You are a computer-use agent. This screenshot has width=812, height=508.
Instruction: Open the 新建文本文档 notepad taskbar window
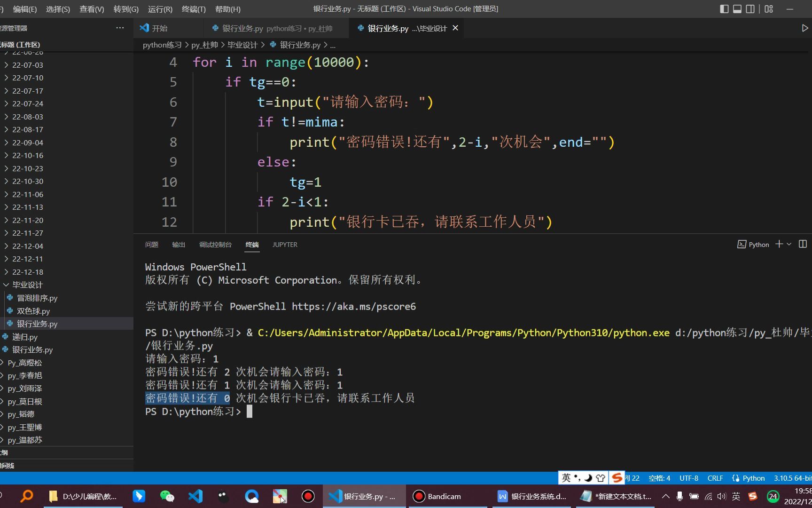(x=616, y=496)
